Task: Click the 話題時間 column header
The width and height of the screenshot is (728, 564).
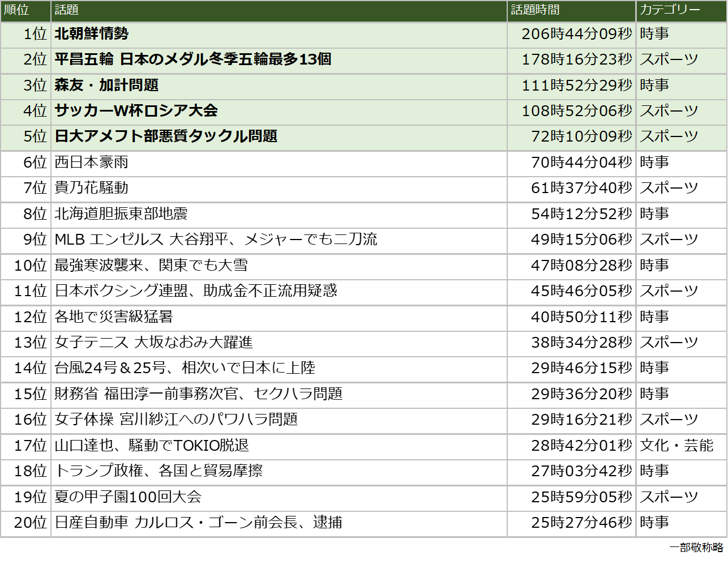Action: [535, 10]
